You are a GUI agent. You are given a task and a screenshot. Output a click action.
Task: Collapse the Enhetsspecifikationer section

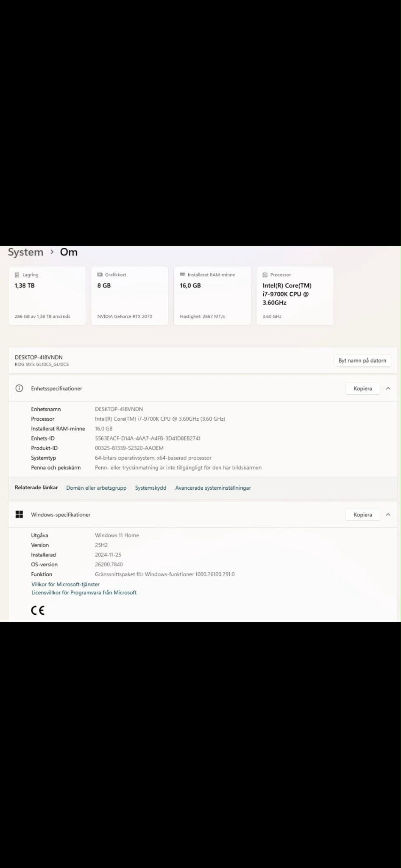pos(388,388)
